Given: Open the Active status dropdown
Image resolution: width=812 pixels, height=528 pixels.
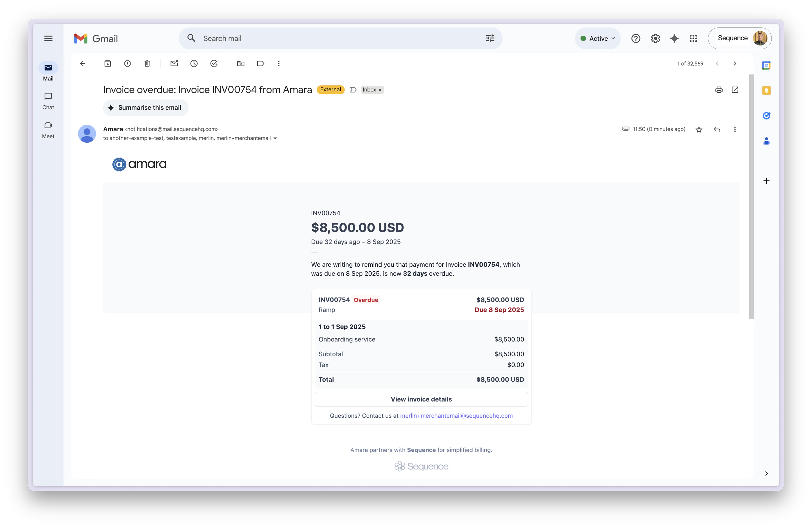Looking at the screenshot, I should click(x=598, y=38).
